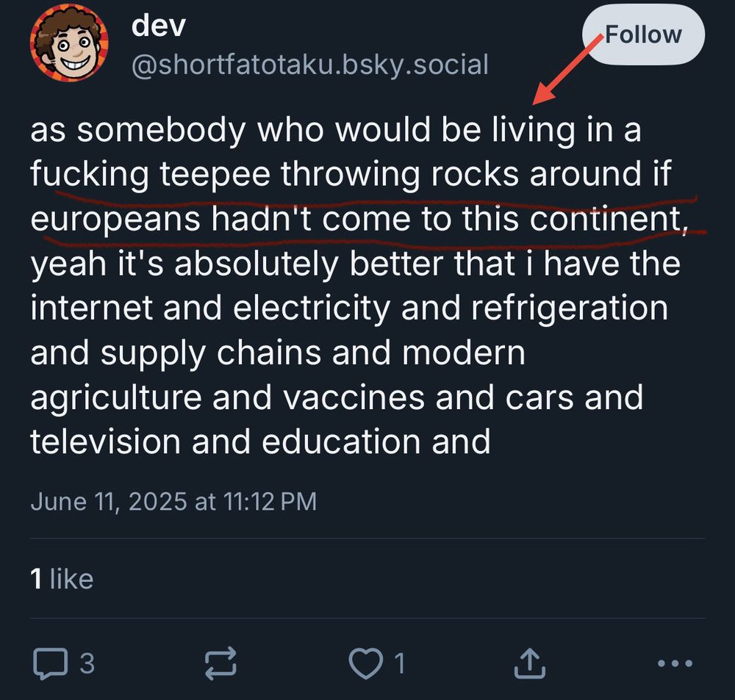
Task: Share post via the upload icon
Action: tap(530, 663)
